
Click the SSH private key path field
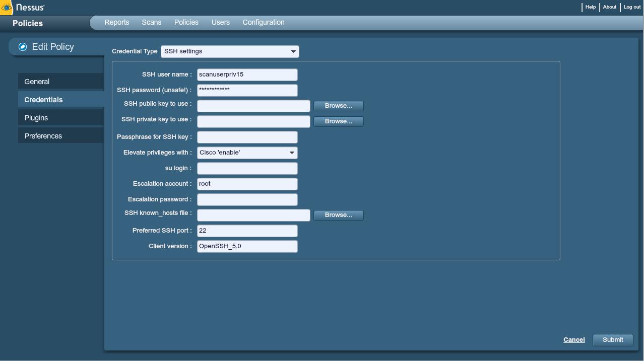click(x=253, y=121)
